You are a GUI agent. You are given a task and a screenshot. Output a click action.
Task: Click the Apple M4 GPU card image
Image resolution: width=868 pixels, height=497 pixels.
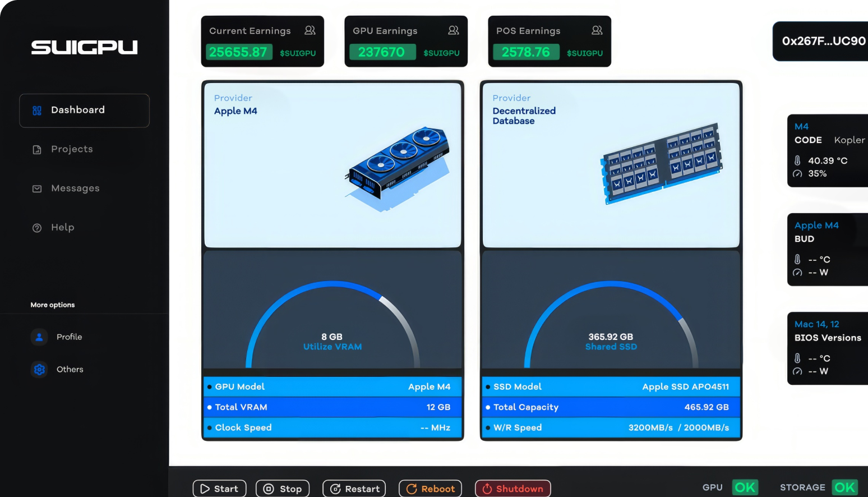click(399, 169)
